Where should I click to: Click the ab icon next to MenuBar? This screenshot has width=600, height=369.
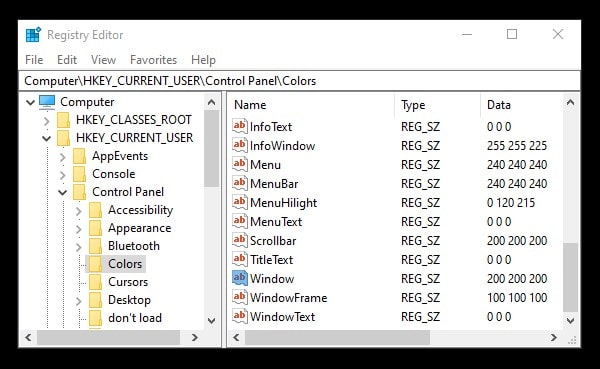(240, 183)
